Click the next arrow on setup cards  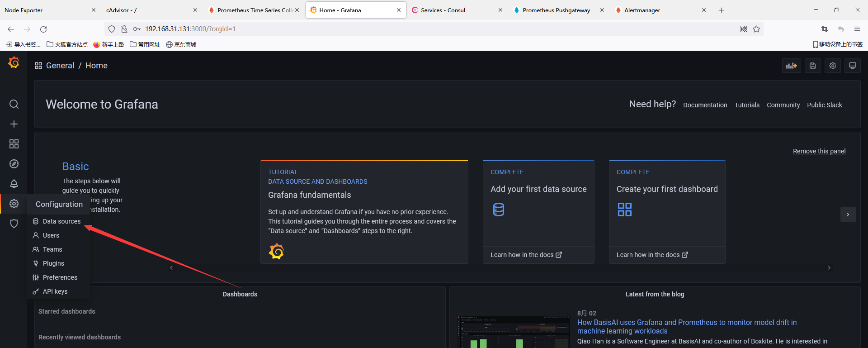[x=848, y=215]
